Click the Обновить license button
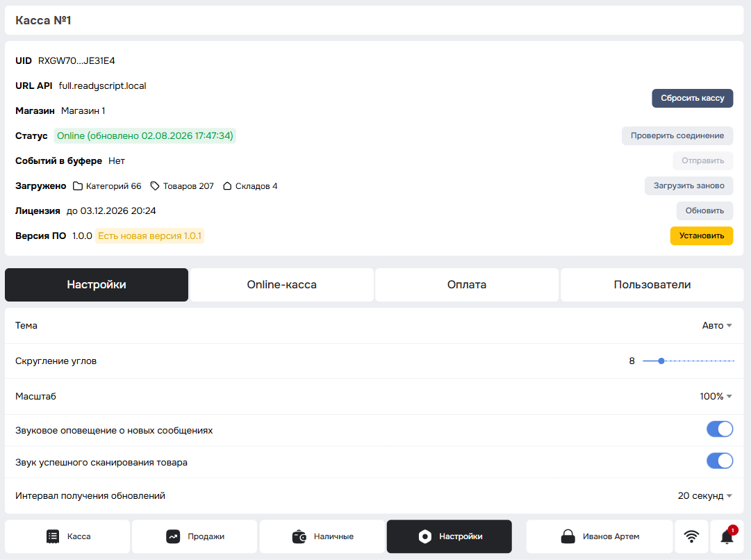This screenshot has width=751, height=560. 704,211
